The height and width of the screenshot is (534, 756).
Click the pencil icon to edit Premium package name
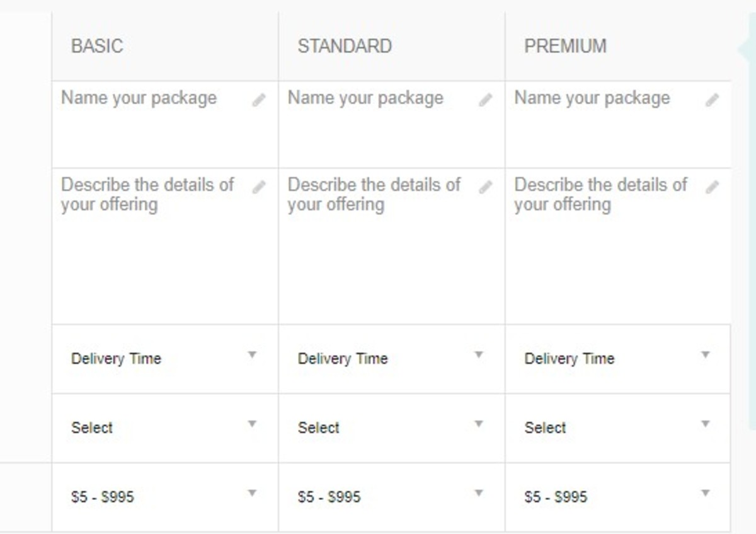713,99
